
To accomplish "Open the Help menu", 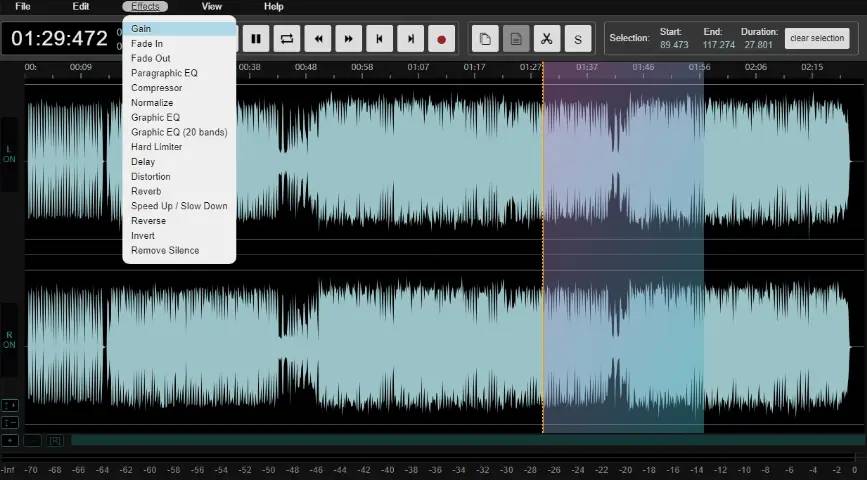I will [274, 7].
